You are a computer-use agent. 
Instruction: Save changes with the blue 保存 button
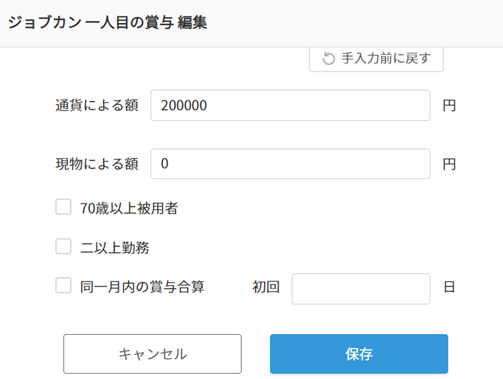pos(359,354)
